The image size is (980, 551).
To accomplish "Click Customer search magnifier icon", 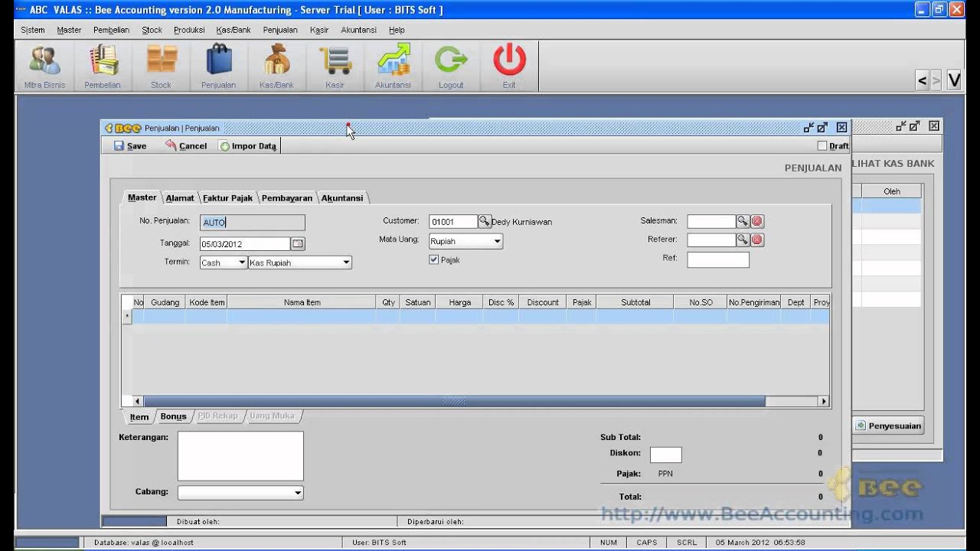I will point(484,221).
